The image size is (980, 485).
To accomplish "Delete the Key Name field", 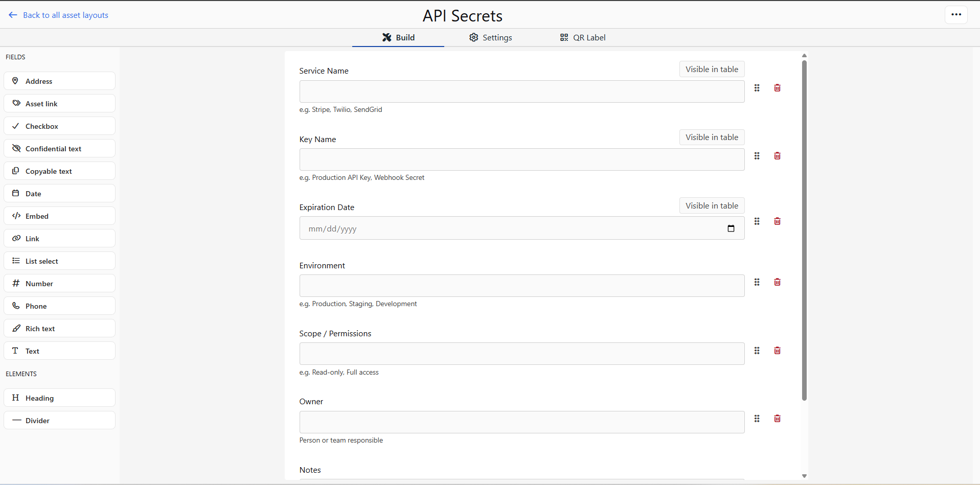I will click(777, 156).
